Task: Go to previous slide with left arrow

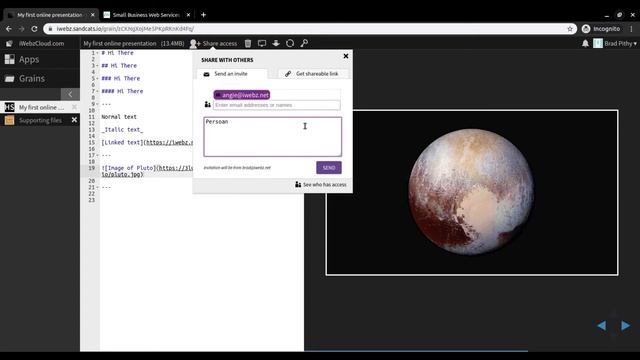Action: 601,326
